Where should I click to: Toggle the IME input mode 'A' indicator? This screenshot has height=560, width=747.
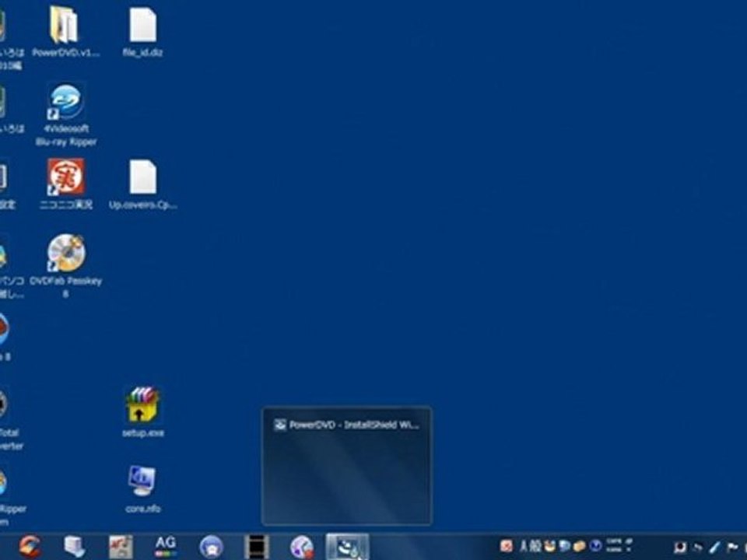(524, 546)
